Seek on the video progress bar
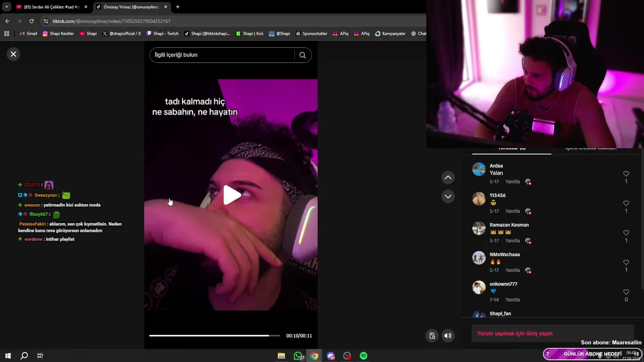Viewport: 644px width, 362px height. (x=214, y=335)
